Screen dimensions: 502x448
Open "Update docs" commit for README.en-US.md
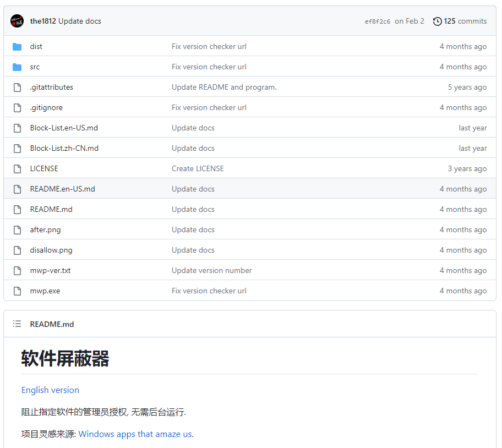pyautogui.click(x=193, y=189)
